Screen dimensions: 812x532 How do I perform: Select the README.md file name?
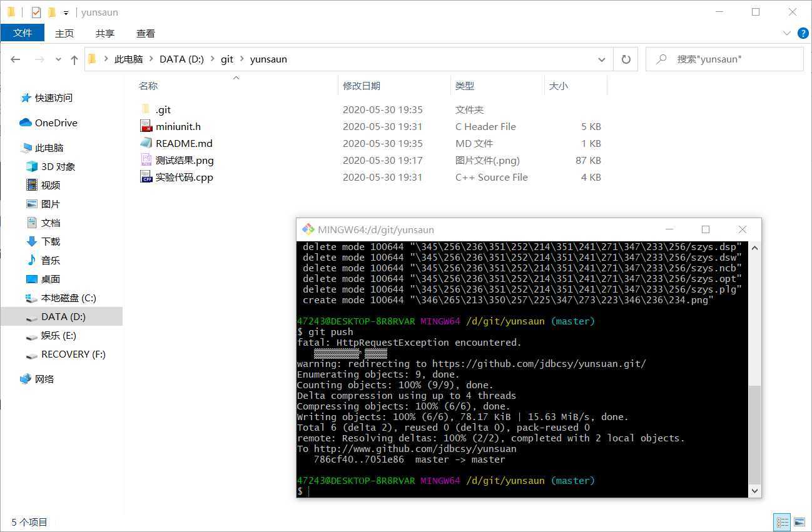pos(184,143)
